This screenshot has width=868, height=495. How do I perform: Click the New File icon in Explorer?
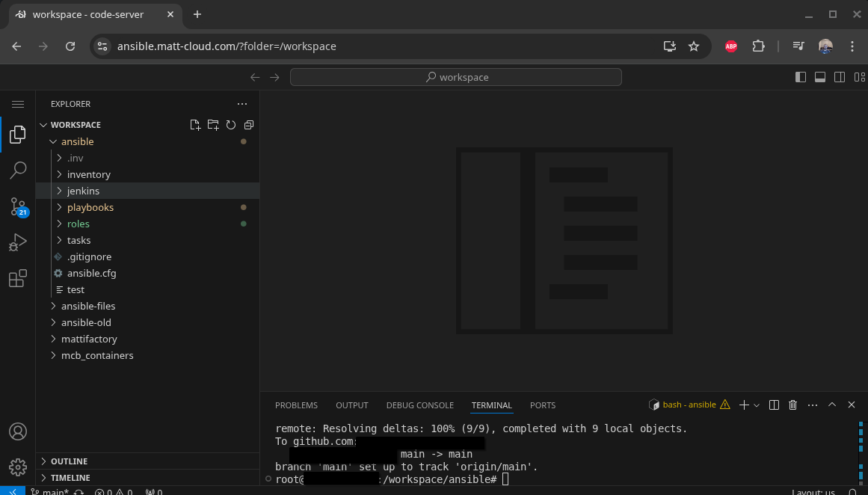click(x=195, y=125)
